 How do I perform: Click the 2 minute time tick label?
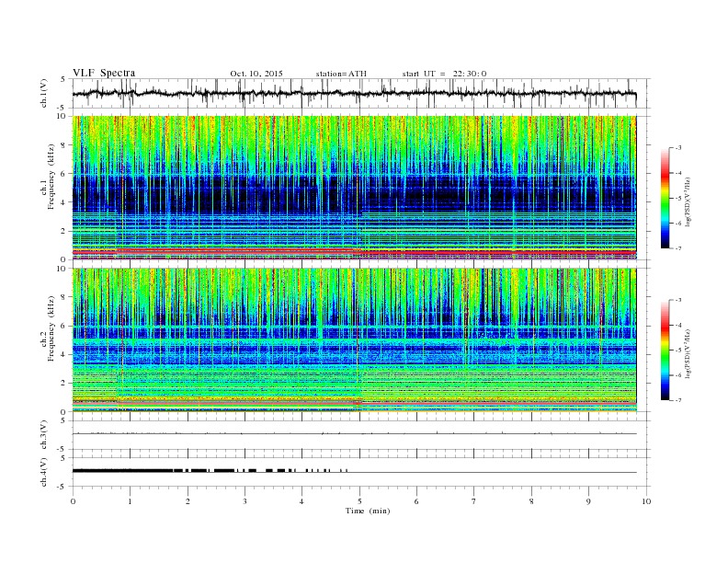click(188, 501)
